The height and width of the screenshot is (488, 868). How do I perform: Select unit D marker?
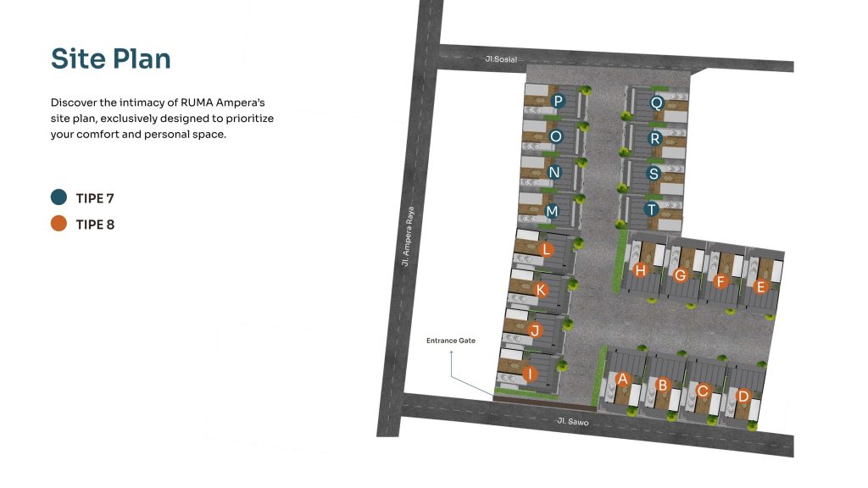(743, 396)
